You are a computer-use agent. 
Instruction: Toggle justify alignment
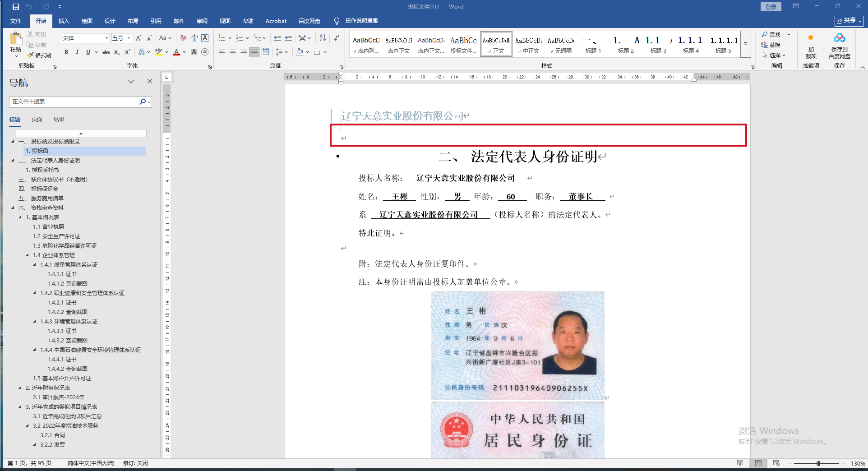point(254,52)
